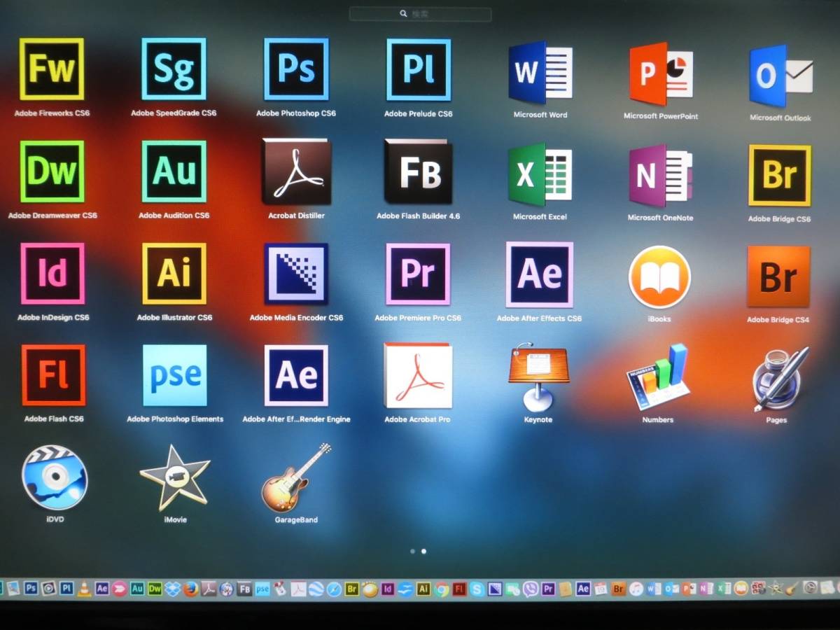The width and height of the screenshot is (840, 630).
Task: Open Adobe Flash Builder 4.6 in Launchpad
Action: [418, 171]
